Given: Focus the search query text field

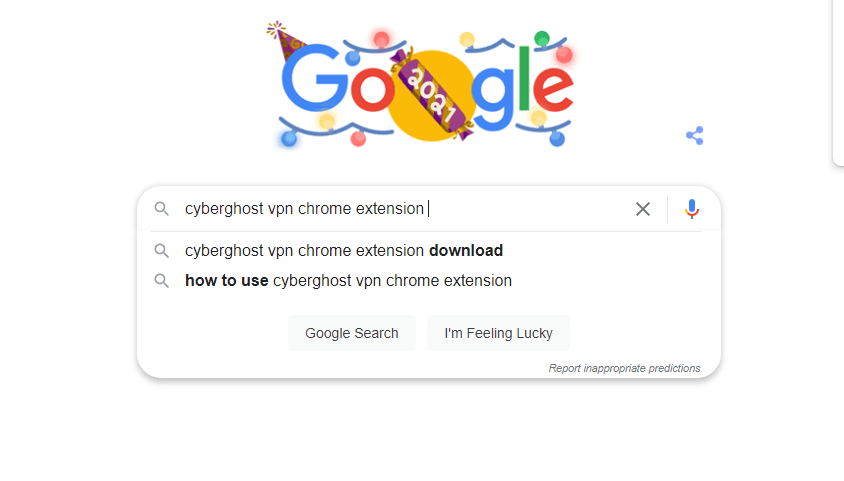Looking at the screenshot, I should coord(400,209).
